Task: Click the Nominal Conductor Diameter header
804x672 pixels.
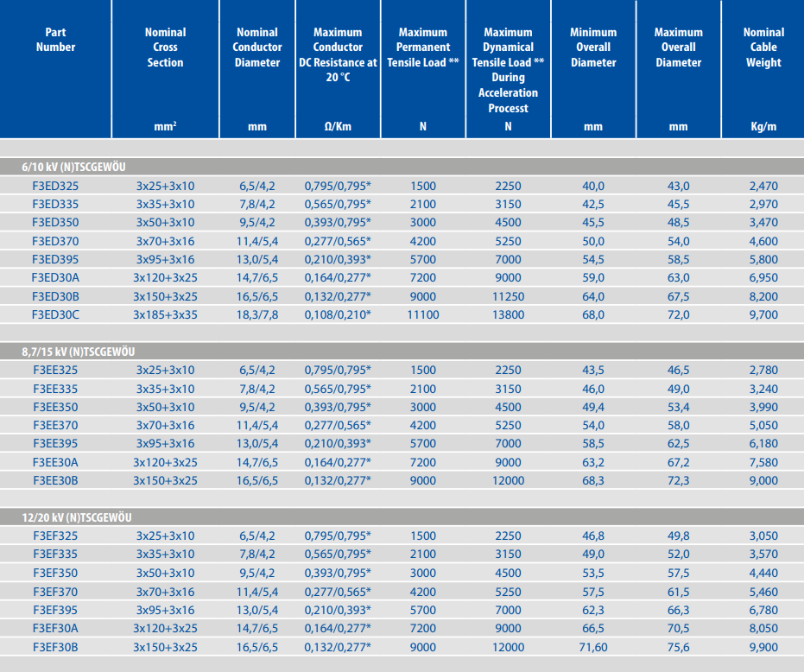Action: pos(256,48)
